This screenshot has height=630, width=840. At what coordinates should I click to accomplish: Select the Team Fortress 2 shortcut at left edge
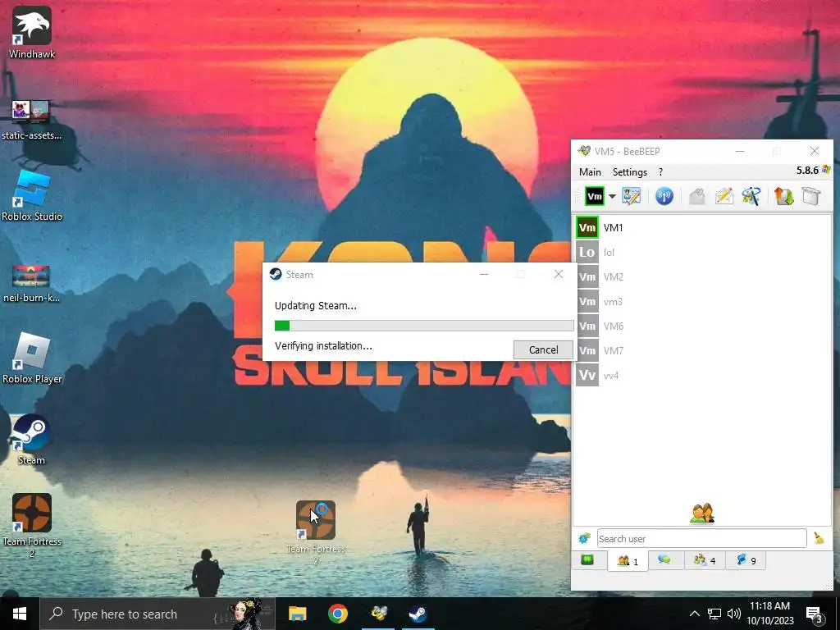tap(32, 525)
